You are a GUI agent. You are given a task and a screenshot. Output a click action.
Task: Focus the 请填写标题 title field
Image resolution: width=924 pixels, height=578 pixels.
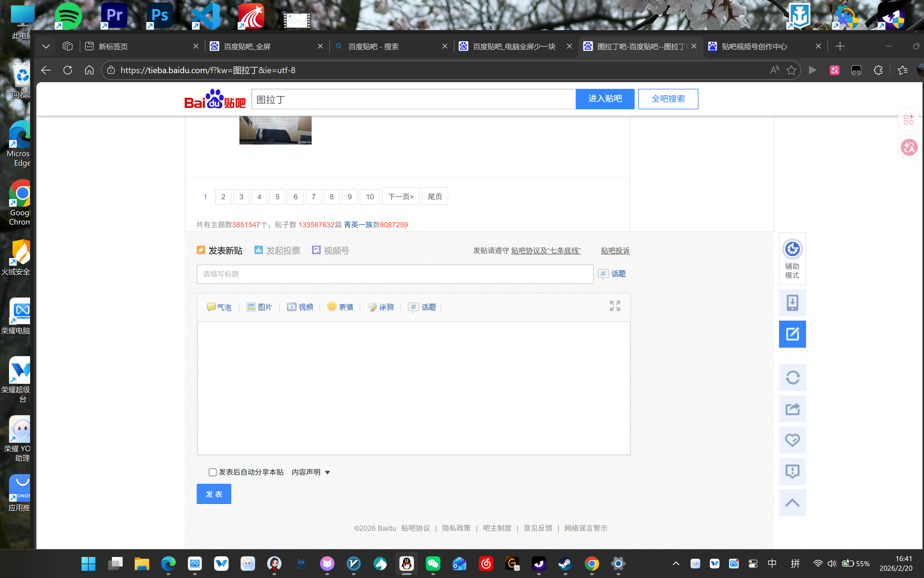(395, 274)
